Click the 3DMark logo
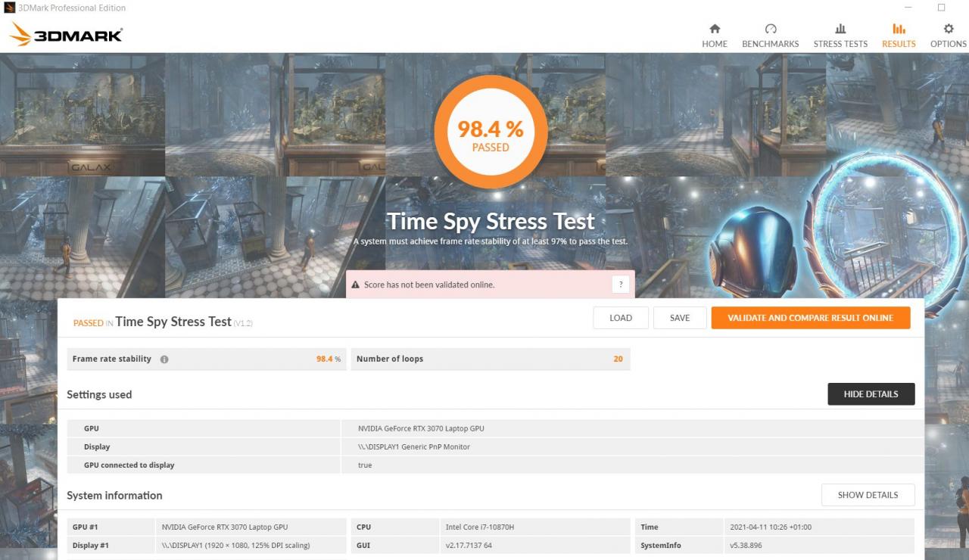 pos(65,33)
